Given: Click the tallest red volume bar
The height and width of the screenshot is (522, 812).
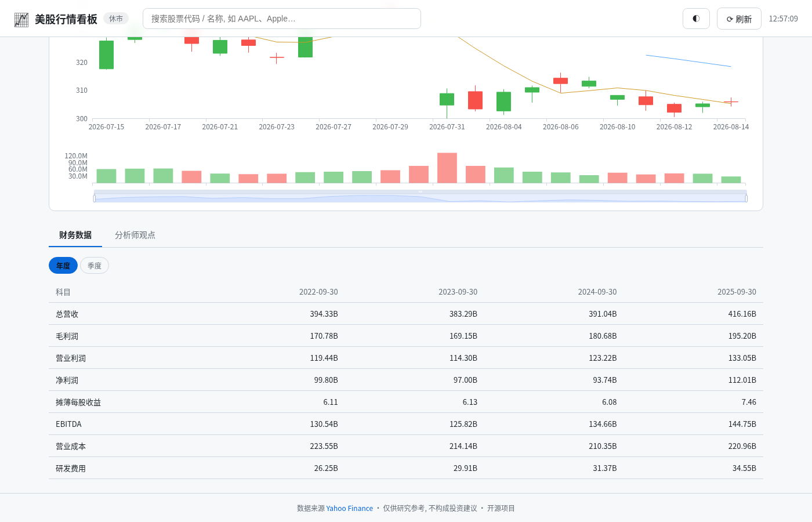Looking at the screenshot, I should click(x=447, y=168).
